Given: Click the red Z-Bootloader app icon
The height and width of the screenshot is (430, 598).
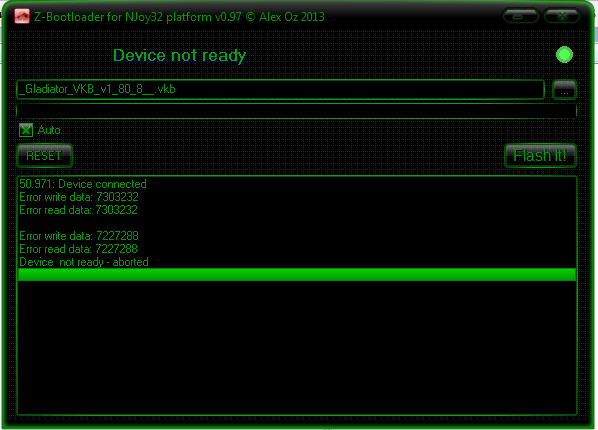Looking at the screenshot, I should tap(22, 16).
